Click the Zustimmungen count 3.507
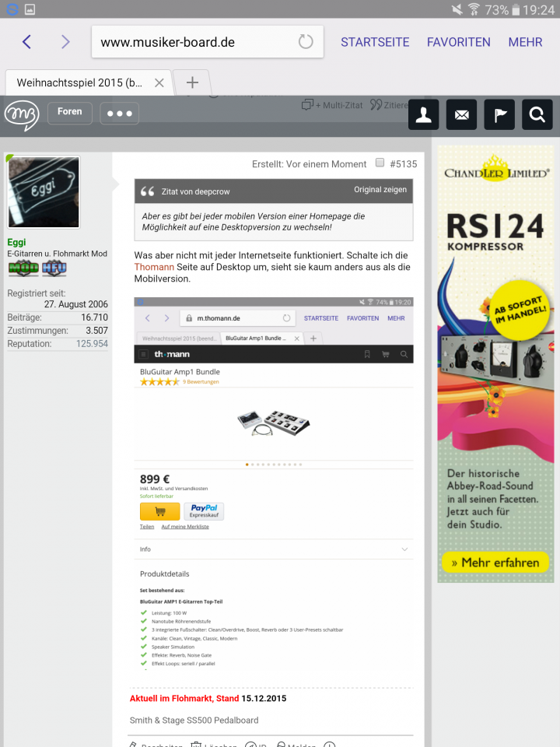 (x=96, y=330)
